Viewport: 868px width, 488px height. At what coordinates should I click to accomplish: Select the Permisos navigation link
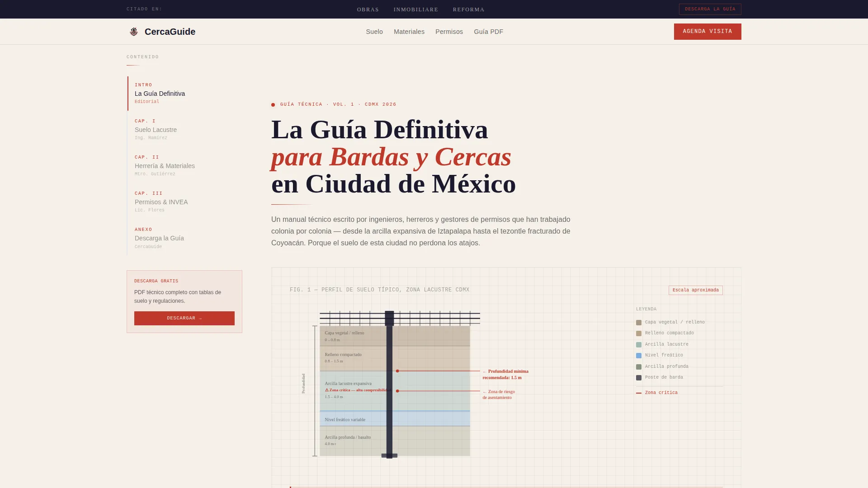pyautogui.click(x=449, y=32)
